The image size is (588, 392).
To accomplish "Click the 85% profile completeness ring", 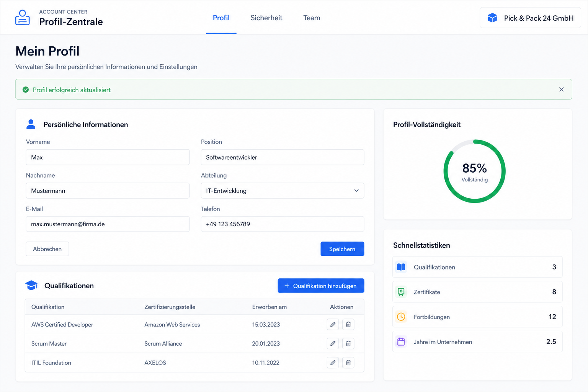I will coord(475,171).
